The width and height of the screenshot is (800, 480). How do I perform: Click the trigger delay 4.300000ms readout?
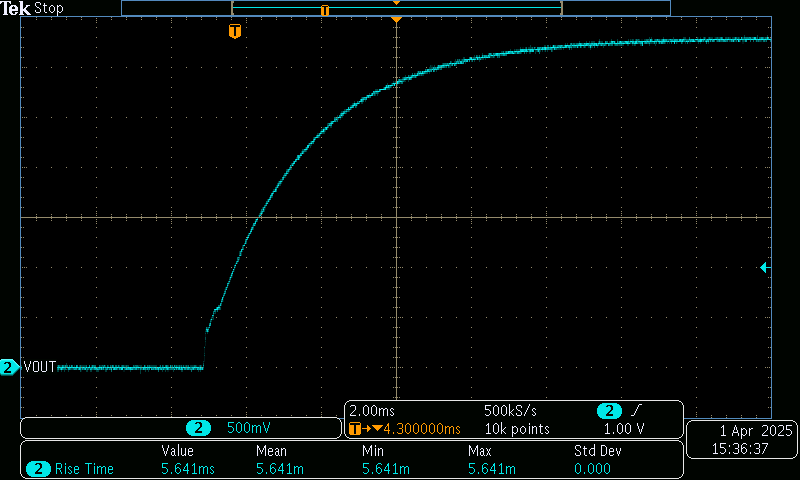pos(422,429)
